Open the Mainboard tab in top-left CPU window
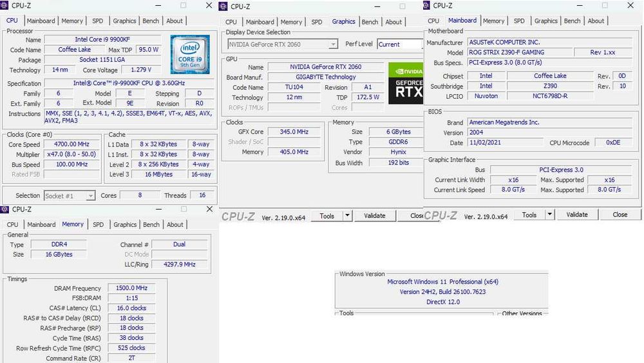This screenshot has width=644, height=363. 41,21
